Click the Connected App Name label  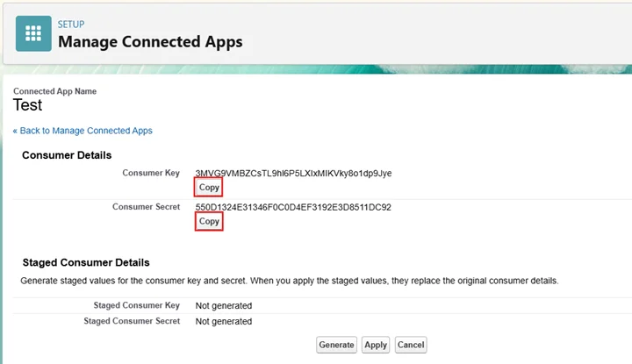(x=54, y=91)
